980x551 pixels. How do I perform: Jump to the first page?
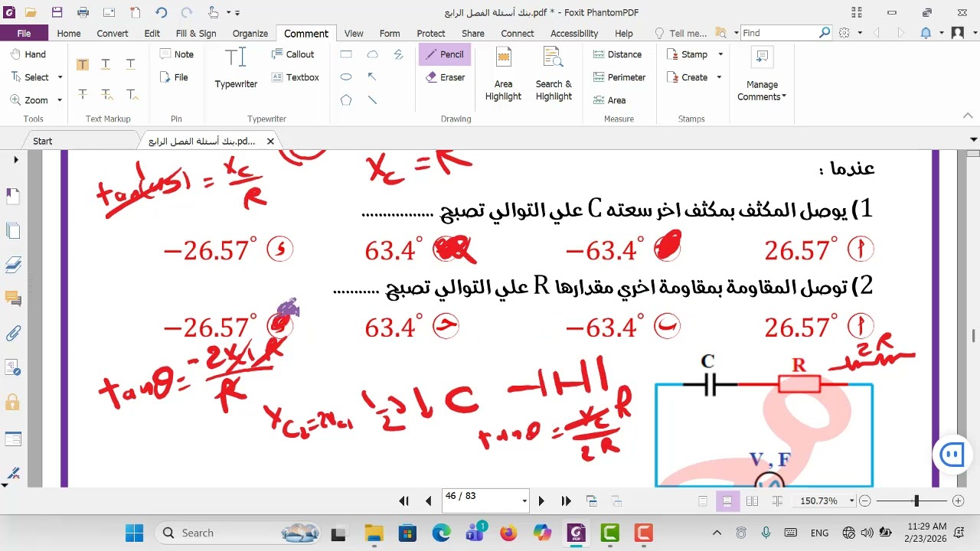403,500
